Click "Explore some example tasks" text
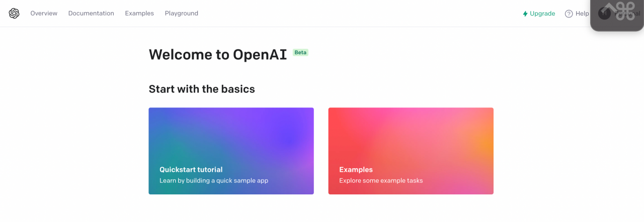The height and width of the screenshot is (222, 644). 381,181
